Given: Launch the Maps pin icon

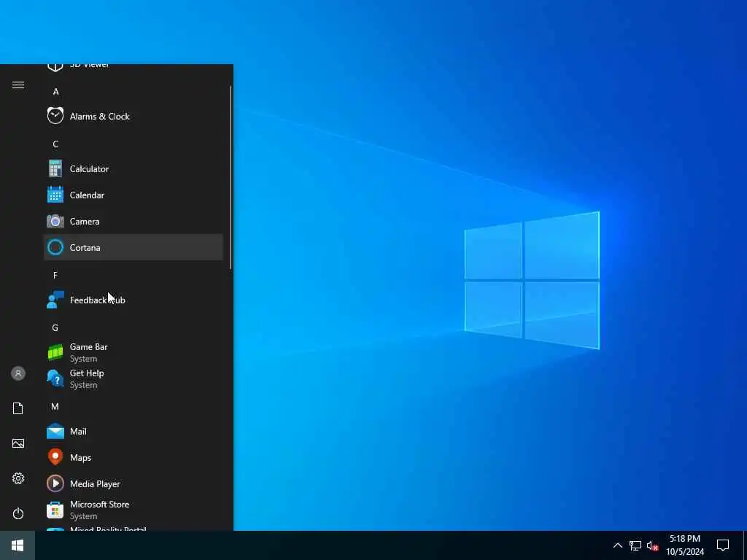Looking at the screenshot, I should [55, 457].
